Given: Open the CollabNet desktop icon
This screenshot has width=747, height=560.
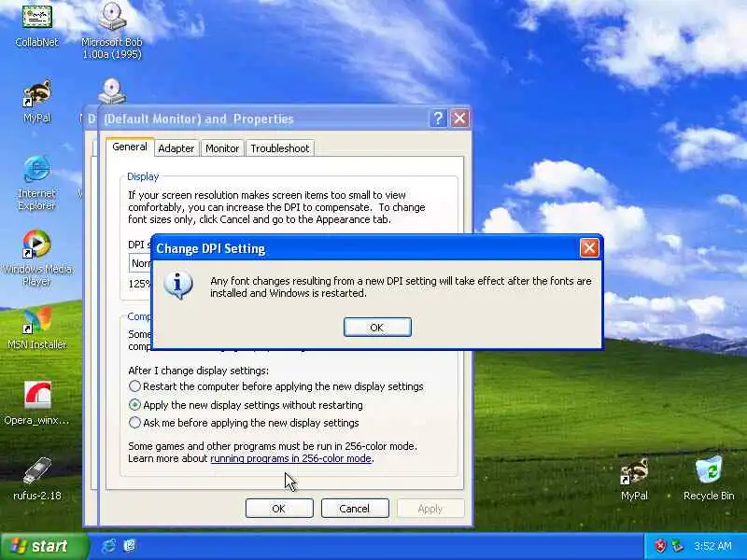Looking at the screenshot, I should [36, 24].
